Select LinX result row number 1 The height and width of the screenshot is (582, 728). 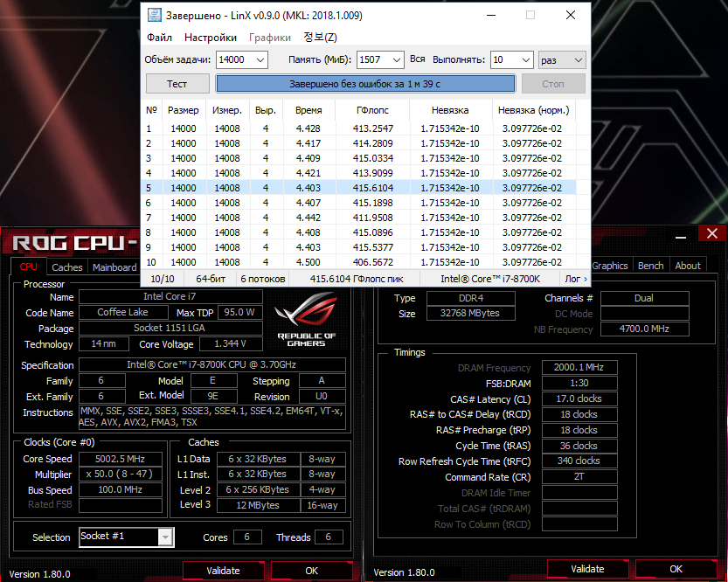(358, 128)
